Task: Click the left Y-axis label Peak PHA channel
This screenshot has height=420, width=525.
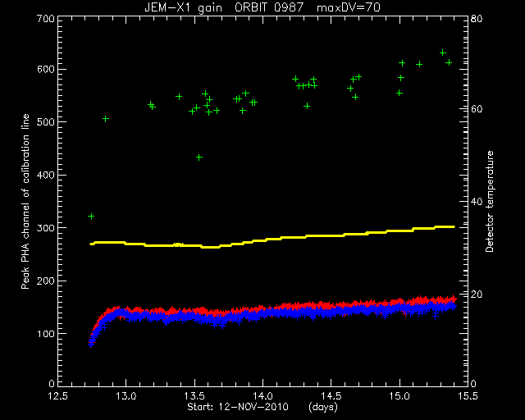Action: coord(25,201)
